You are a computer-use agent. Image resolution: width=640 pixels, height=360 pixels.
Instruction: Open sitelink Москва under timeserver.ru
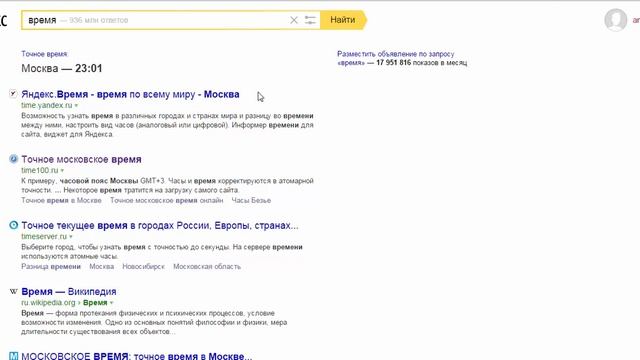[x=102, y=267]
